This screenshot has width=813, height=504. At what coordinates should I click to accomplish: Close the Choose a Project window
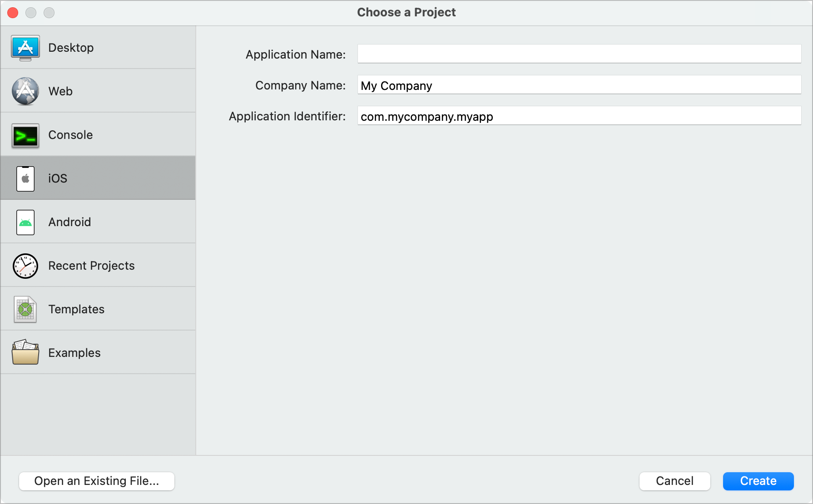tap(13, 13)
